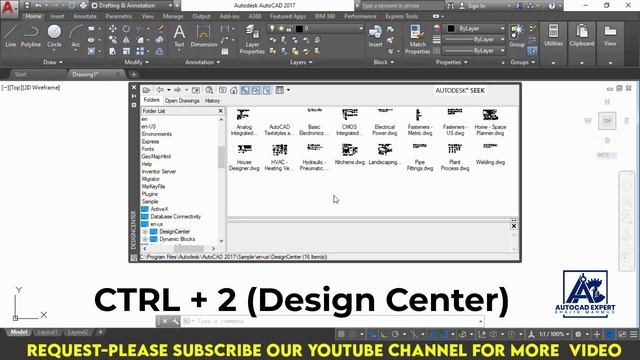Click DesignCenter Favorites icon
The width and height of the screenshot is (640, 360).
point(222,90)
